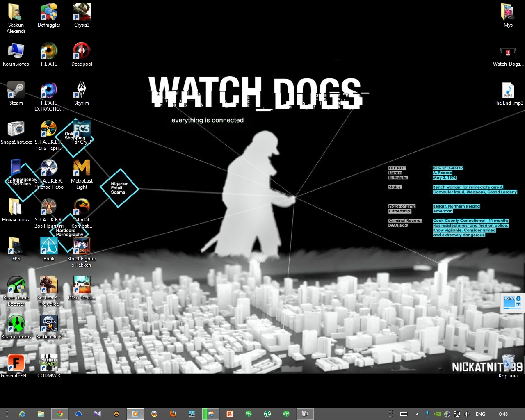Open uTorrent from the taskbar
The image size is (525, 420).
pos(267,414)
